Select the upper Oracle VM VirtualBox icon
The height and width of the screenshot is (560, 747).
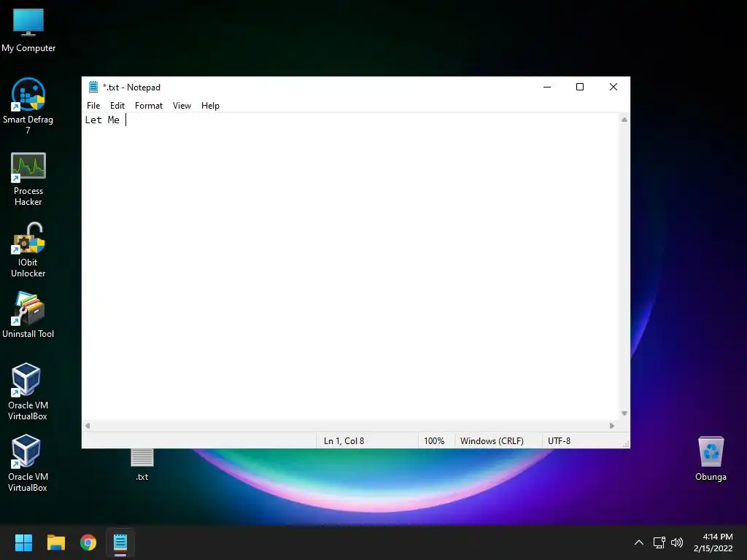[x=28, y=392]
